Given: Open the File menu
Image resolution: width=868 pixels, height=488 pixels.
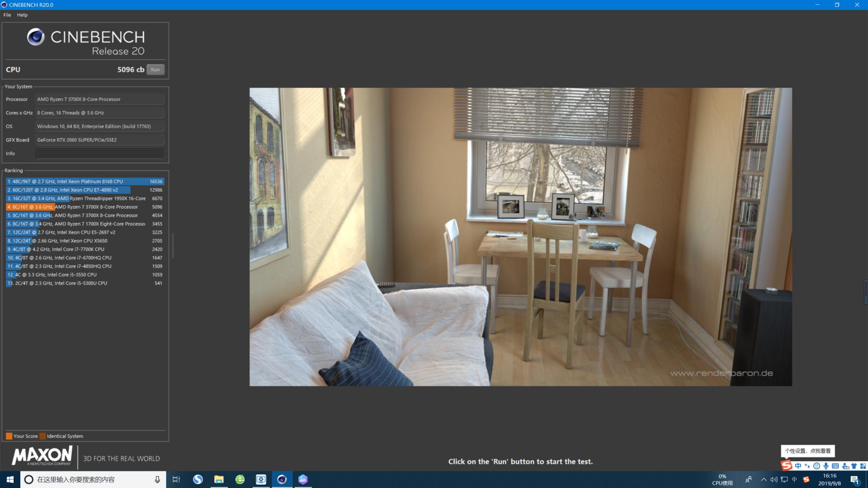Looking at the screenshot, I should tap(7, 15).
